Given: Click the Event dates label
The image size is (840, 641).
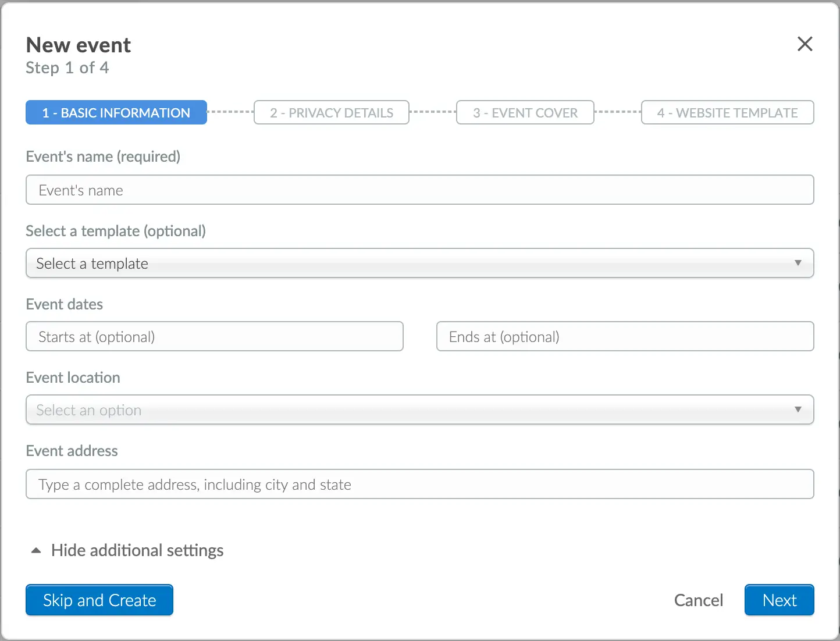Looking at the screenshot, I should click(x=65, y=304).
